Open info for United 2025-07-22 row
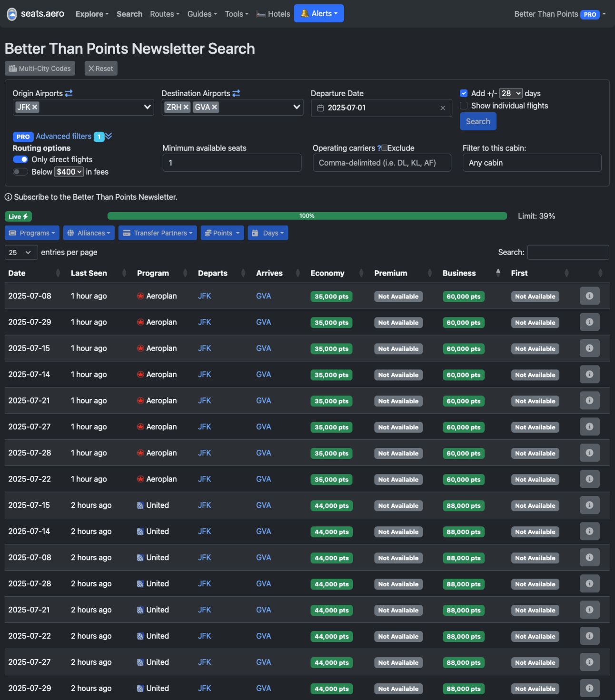 click(x=589, y=636)
